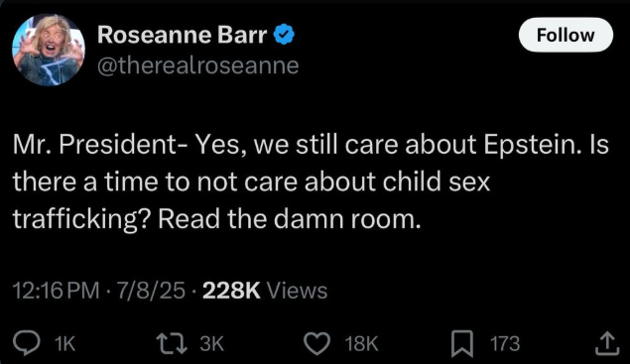Click the tweet line starting "Mr. President"
Viewport: 630px width, 364px height.
311,144
